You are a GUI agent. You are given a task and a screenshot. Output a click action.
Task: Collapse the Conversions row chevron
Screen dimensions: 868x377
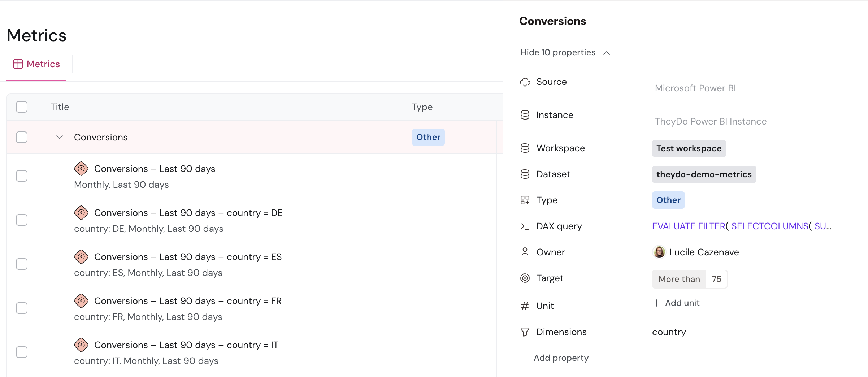(60, 137)
